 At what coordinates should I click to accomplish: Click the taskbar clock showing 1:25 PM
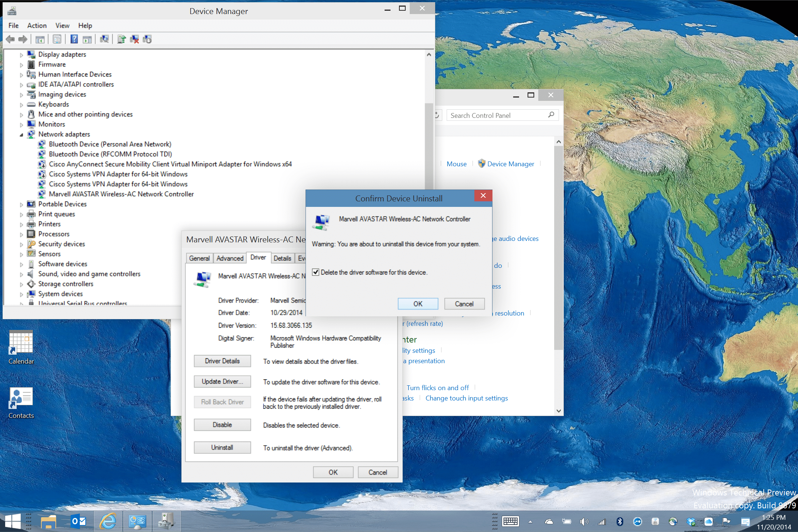click(774, 522)
